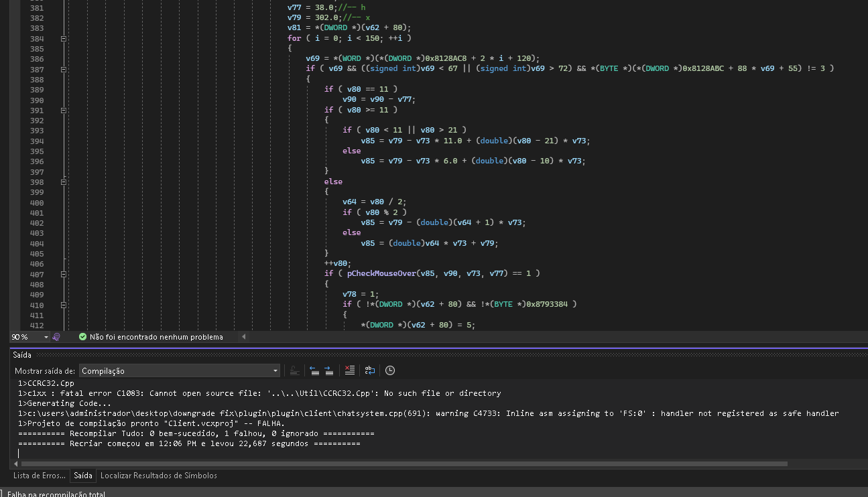Image resolution: width=868 pixels, height=497 pixels.
Task: Click the output panel horizontal scrollbar
Action: click(x=404, y=464)
